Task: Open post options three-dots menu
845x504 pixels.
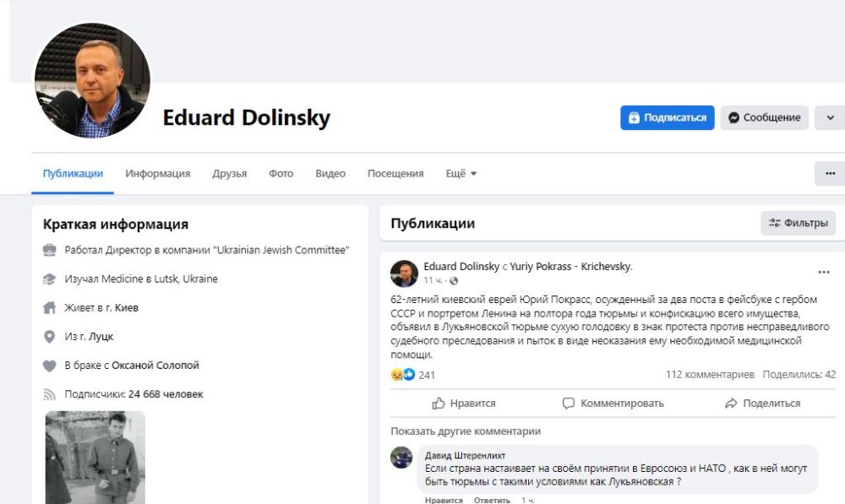Action: pyautogui.click(x=823, y=273)
